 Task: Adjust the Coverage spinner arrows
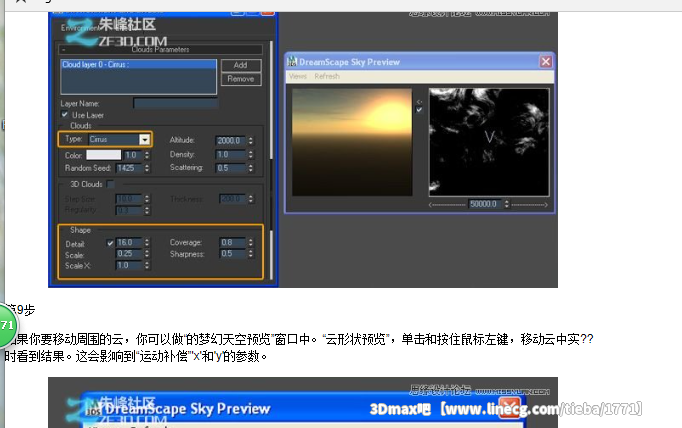(x=251, y=242)
